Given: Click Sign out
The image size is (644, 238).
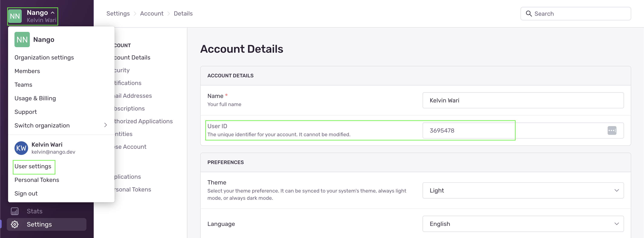Looking at the screenshot, I should click(26, 193).
